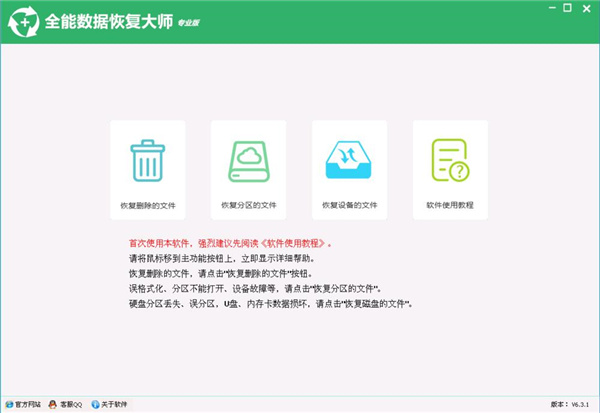This screenshot has height=413, width=600.
Task: Click the line starting 硬盘分区丢失
Action: coord(271,304)
